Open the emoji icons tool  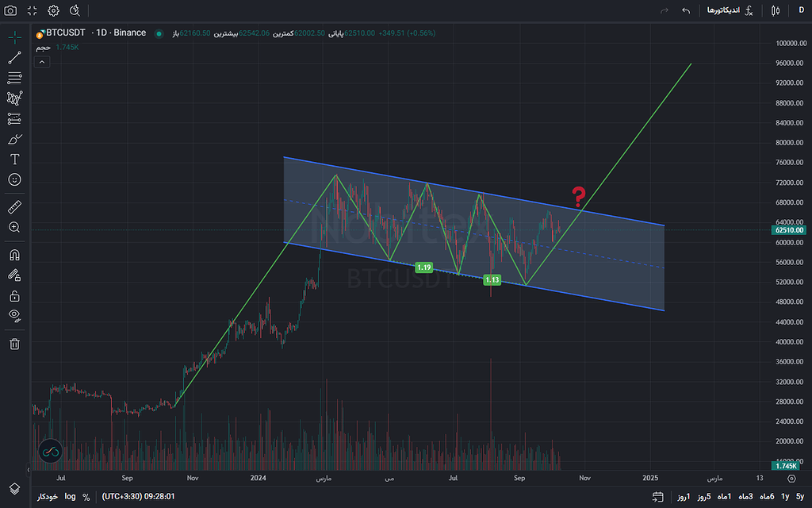click(x=14, y=180)
